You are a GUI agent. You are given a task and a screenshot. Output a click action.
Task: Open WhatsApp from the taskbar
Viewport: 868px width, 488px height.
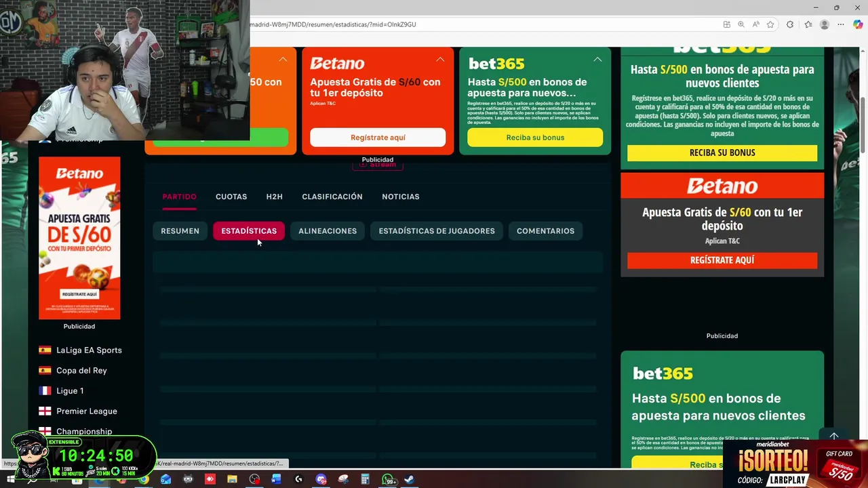pyautogui.click(x=388, y=479)
